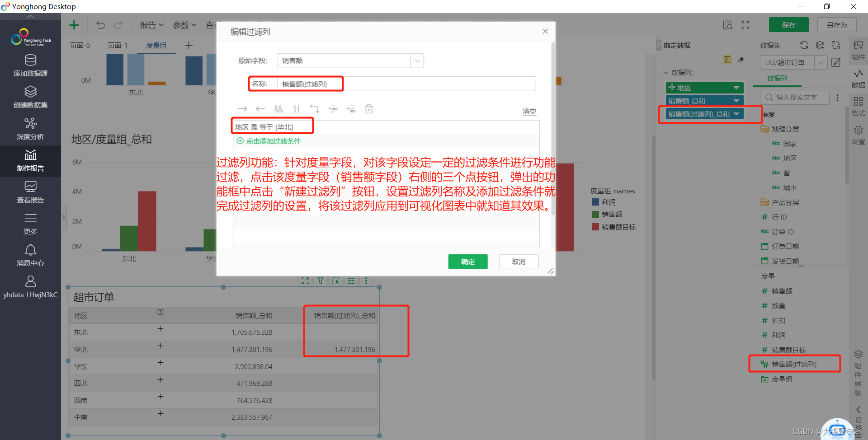
Task: Open the 设置 gear panel on the right edge
Action: click(x=858, y=135)
